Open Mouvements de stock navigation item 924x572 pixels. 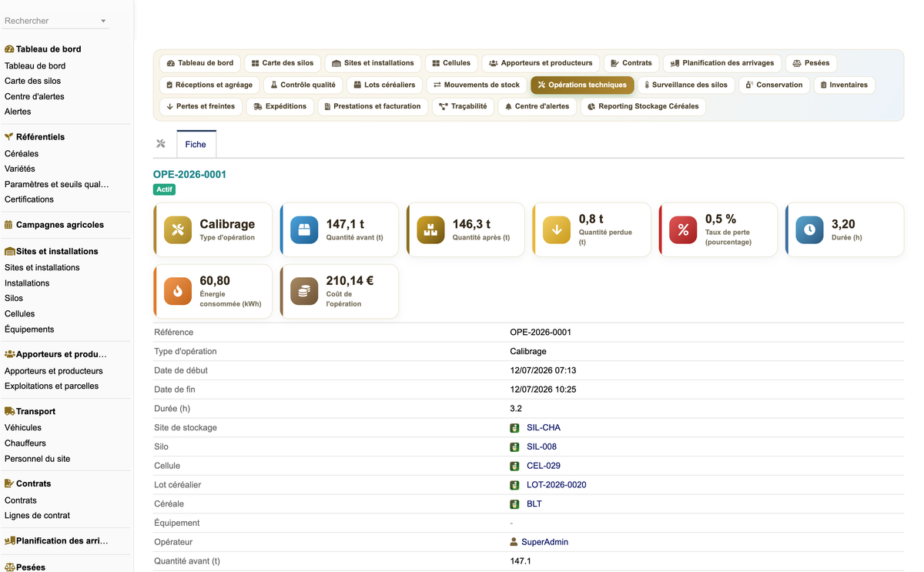[477, 85]
